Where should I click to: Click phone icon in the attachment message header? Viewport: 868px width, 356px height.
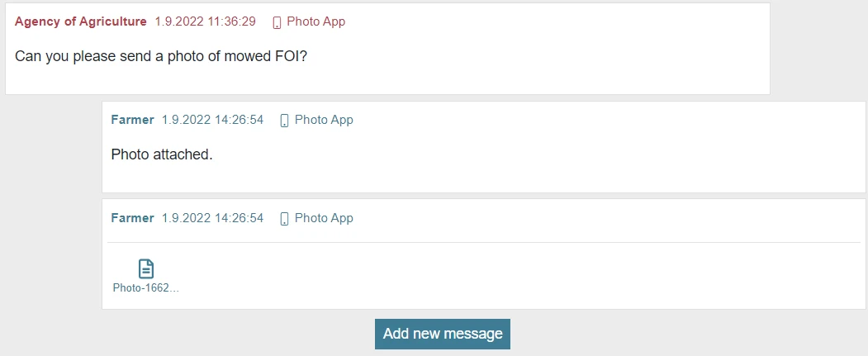coord(284,219)
